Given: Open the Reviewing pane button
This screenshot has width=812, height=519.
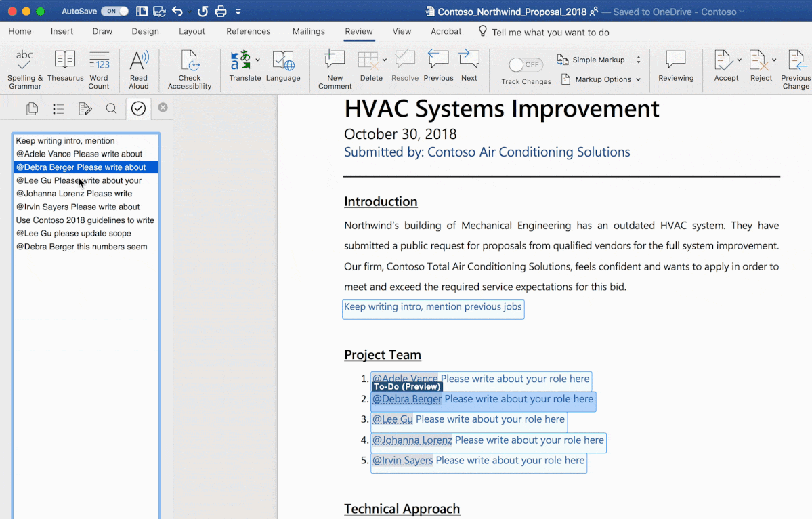Looking at the screenshot, I should (x=676, y=66).
